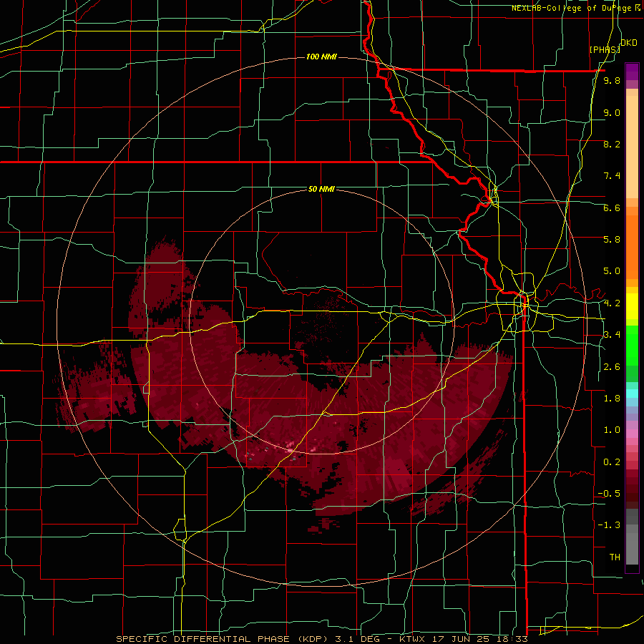The width and height of the screenshot is (644, 644).
Task: Click the 7.4 value on the color scale
Action: tap(612, 176)
